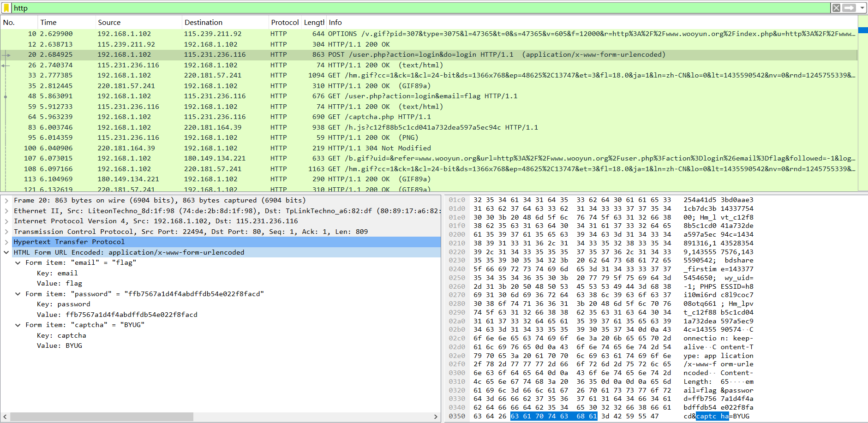This screenshot has width=868, height=423.
Task: Select packet 100 304 Not Modified
Action: point(429,148)
